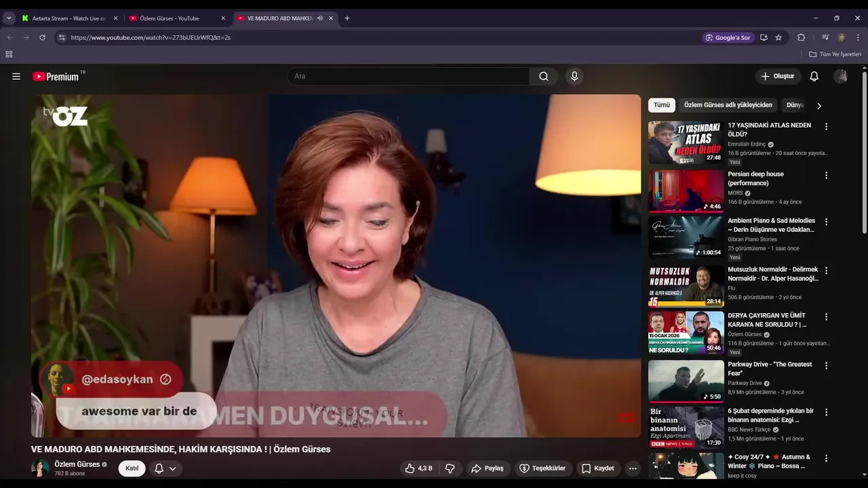Screen dimensions: 868x488
Task: Open YouTube notifications bell
Action: (x=814, y=77)
